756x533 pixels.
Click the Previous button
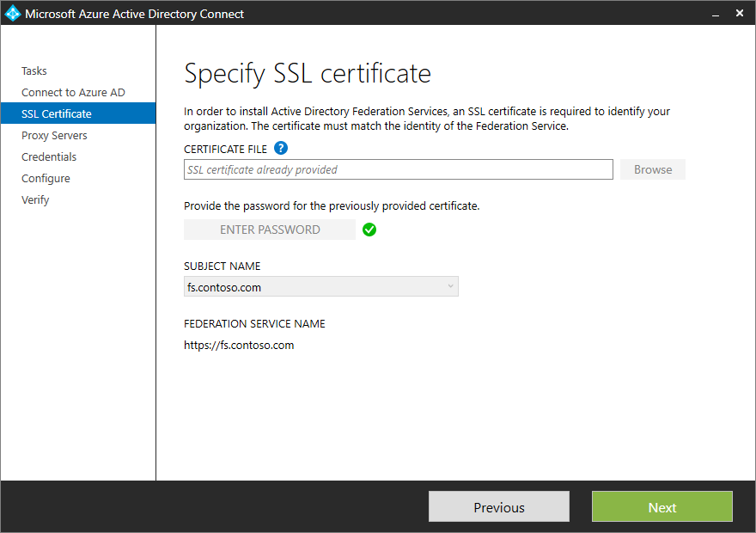(x=498, y=506)
